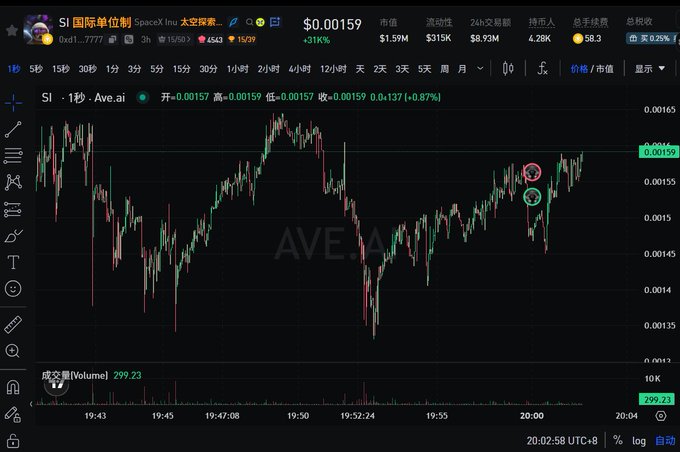
Task: Toggle percentage scale % button
Action: [x=618, y=440]
